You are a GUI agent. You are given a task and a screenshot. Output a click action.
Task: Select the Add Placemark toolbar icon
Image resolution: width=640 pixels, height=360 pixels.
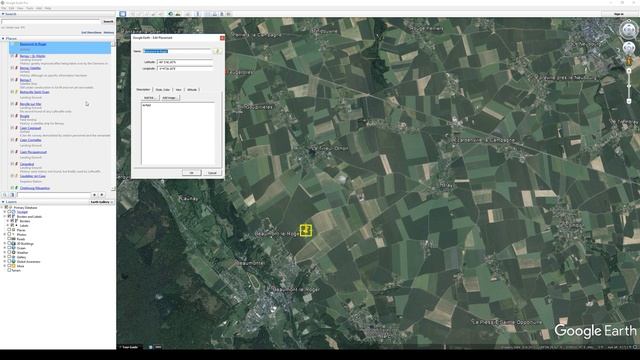pyautogui.click(x=132, y=14)
